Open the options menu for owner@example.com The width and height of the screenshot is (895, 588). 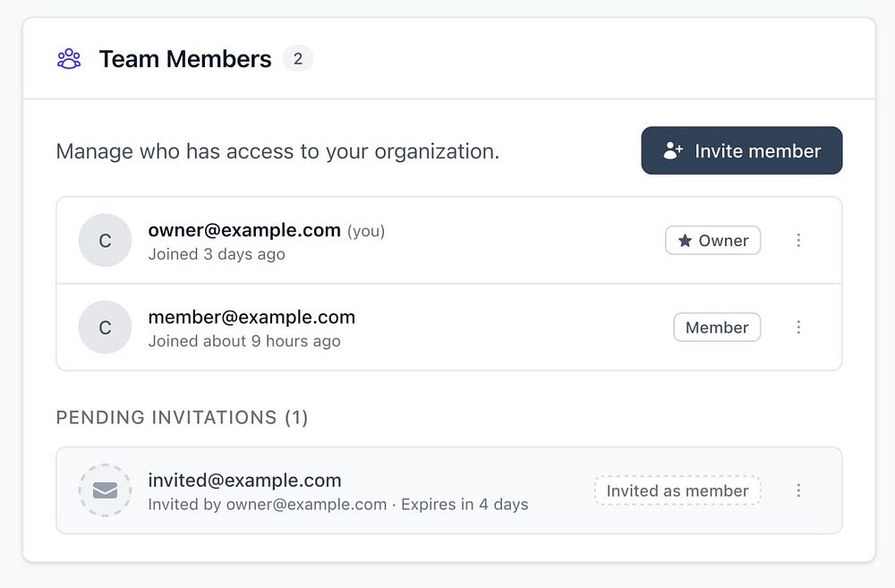(x=798, y=241)
